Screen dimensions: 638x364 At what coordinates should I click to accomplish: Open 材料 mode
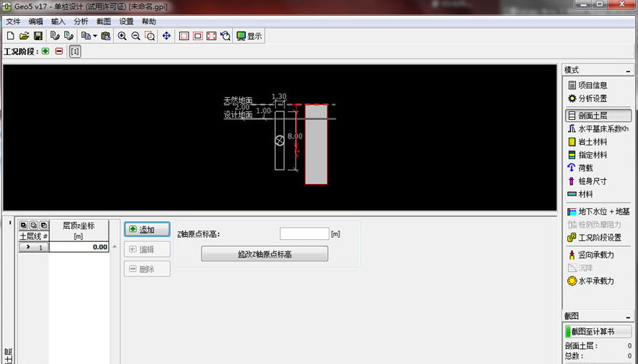tap(580, 194)
